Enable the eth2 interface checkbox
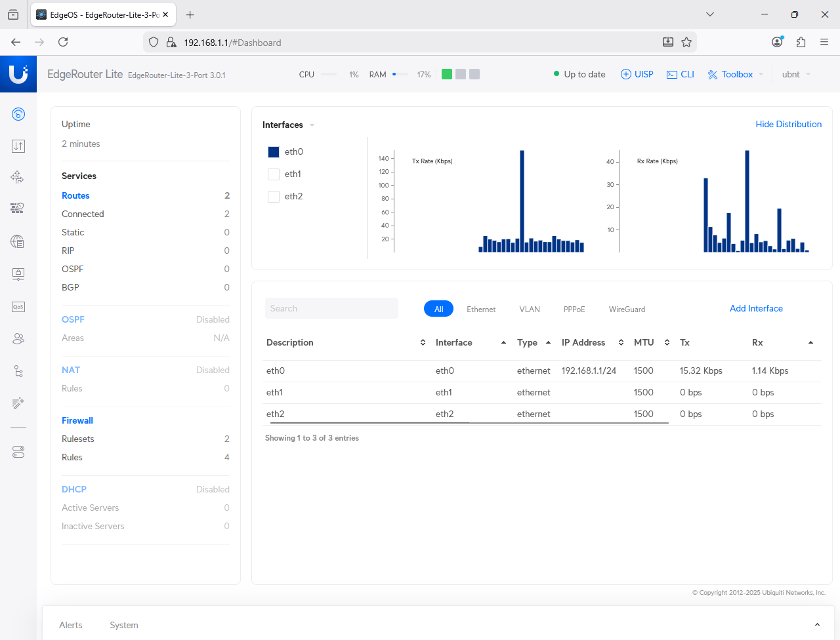This screenshot has height=640, width=840. pyautogui.click(x=274, y=197)
